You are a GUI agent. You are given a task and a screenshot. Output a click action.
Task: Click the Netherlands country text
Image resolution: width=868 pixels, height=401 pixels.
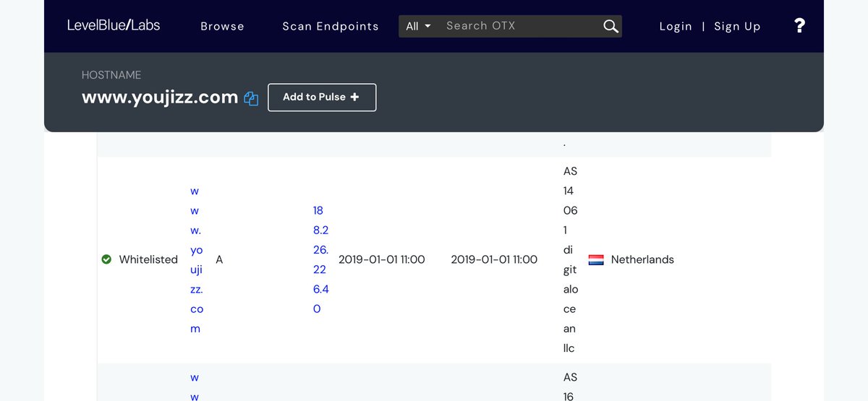coord(642,259)
